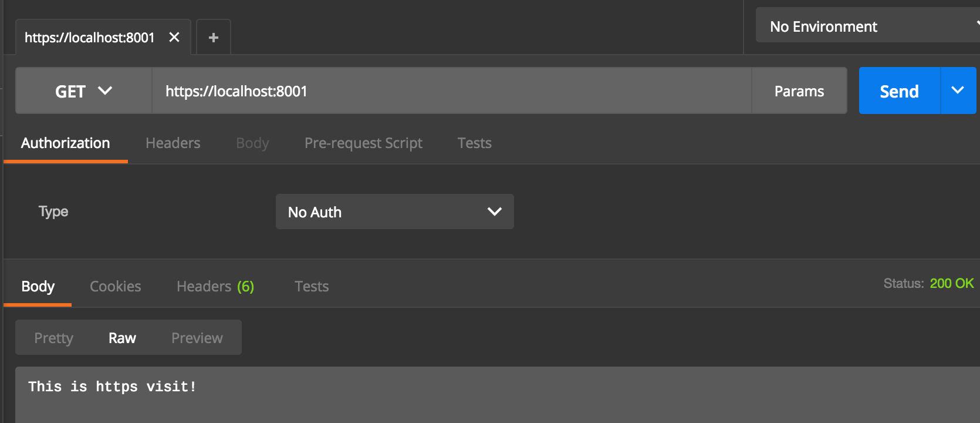The width and height of the screenshot is (980, 423).
Task: Select the greyed-out request Body tab
Action: pyautogui.click(x=252, y=143)
